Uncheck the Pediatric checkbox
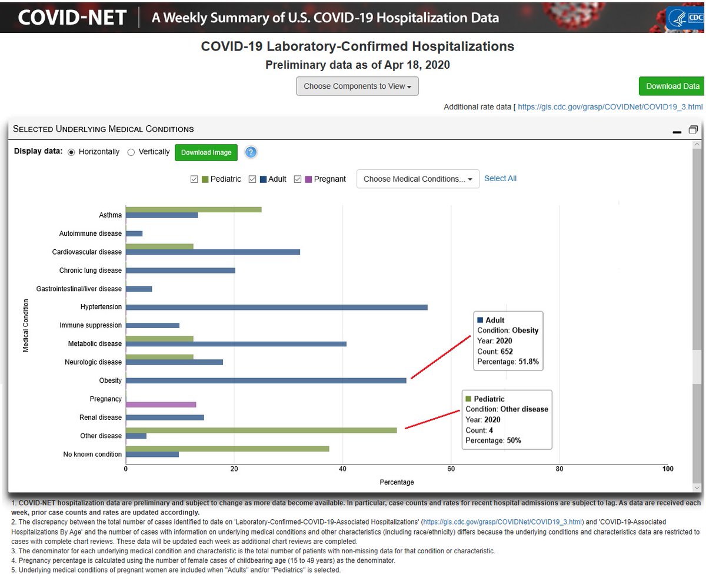This screenshot has width=706, height=588. (194, 179)
